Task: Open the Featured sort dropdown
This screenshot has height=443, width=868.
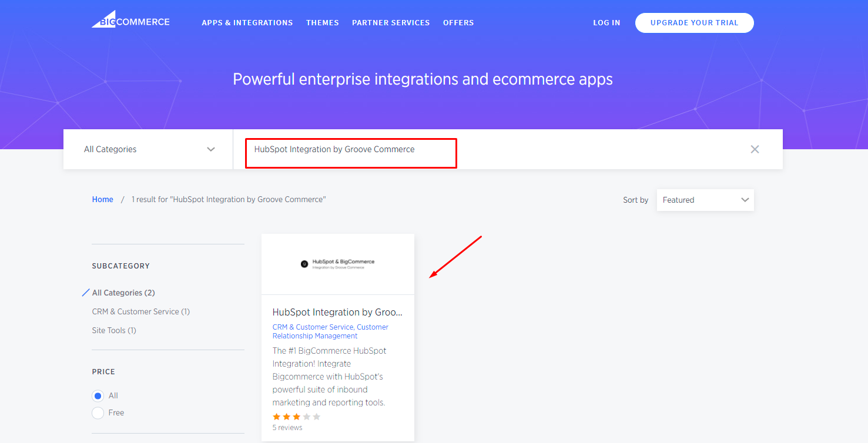Action: (705, 200)
